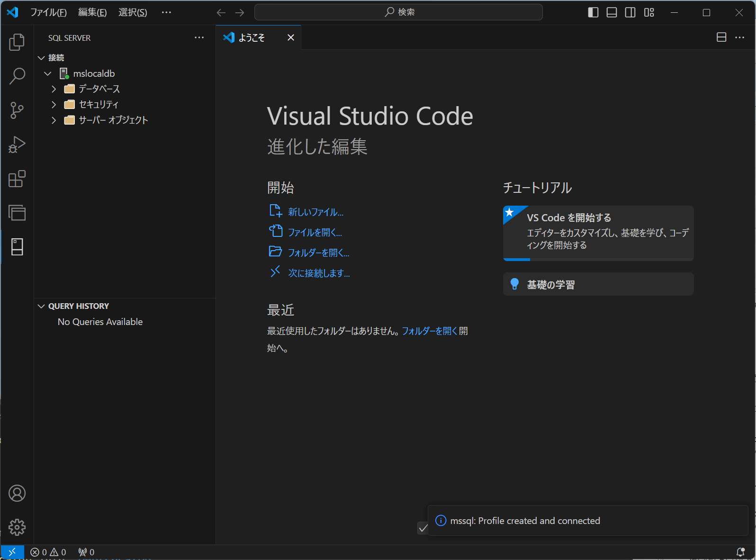The height and width of the screenshot is (560, 756).
Task: Expand the データベース node
Action: click(54, 89)
